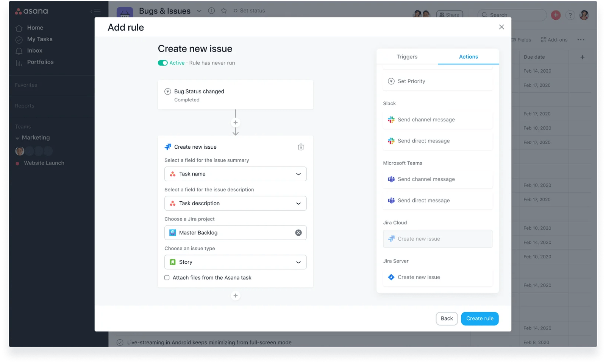The width and height of the screenshot is (606, 364).
Task: Select the Slack icon next to Send channel message
Action: click(x=391, y=119)
